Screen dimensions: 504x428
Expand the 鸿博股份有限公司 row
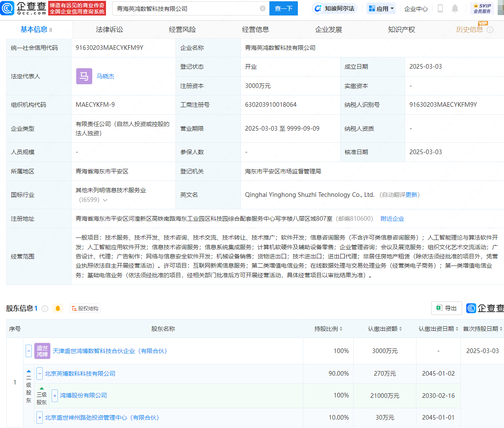coord(54,395)
